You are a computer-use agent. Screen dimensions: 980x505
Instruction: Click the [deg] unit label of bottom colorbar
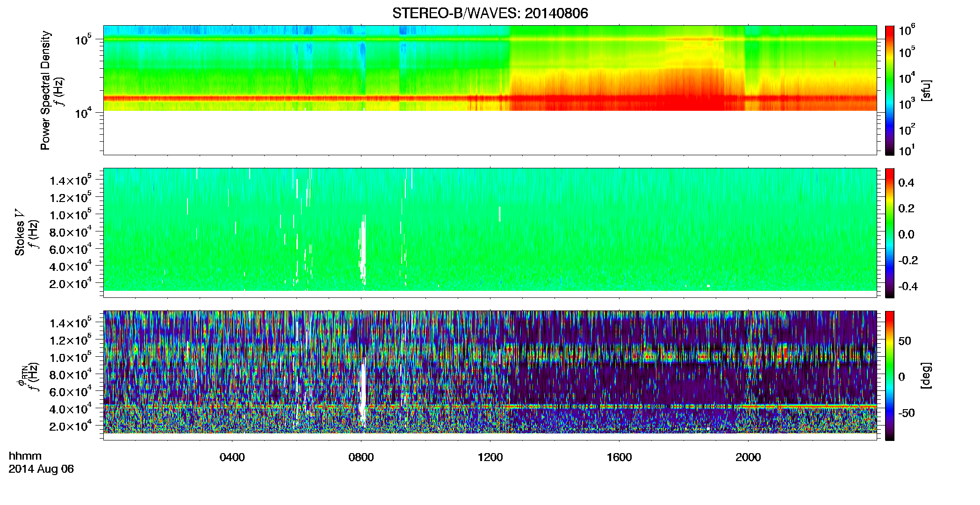(x=926, y=375)
